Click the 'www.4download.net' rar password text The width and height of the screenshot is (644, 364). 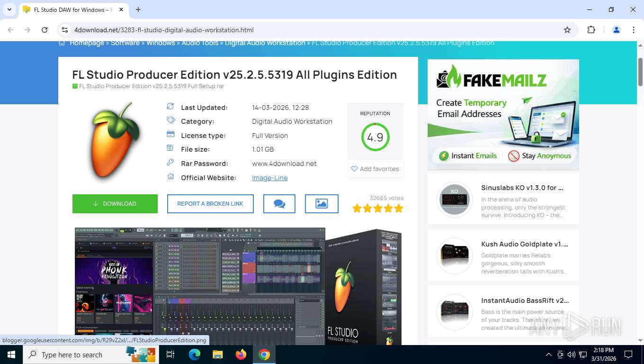coord(284,164)
